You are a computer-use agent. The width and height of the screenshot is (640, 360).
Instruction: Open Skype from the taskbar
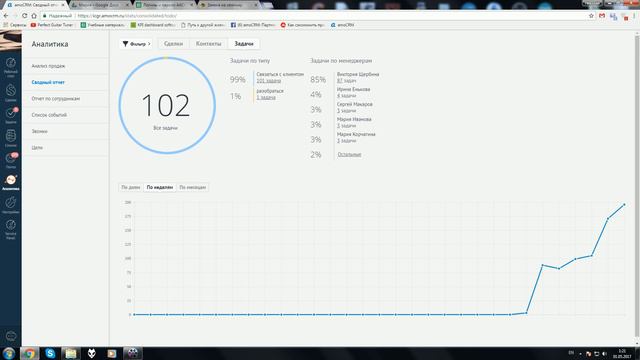(x=50, y=353)
